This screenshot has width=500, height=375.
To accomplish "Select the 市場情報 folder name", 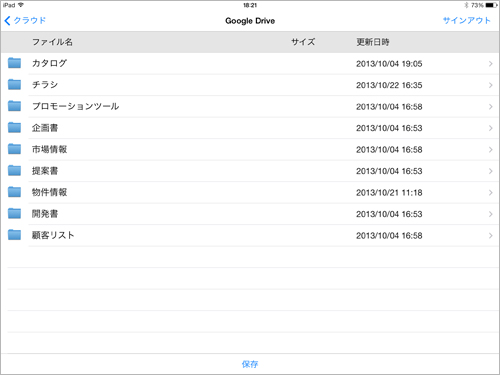I will pyautogui.click(x=49, y=149).
